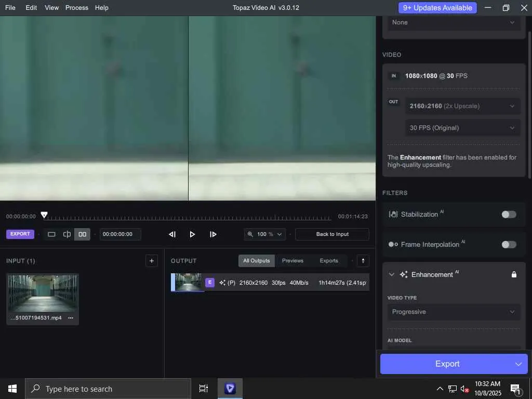This screenshot has width=532, height=399.
Task: Open Windows Task View
Action: point(204,389)
